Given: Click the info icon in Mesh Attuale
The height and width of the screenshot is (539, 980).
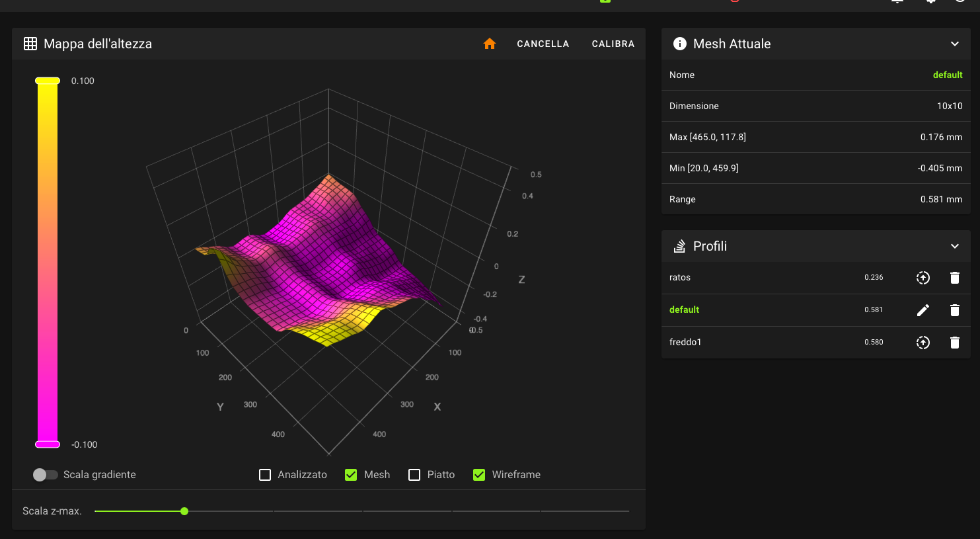Looking at the screenshot, I should pyautogui.click(x=679, y=44).
